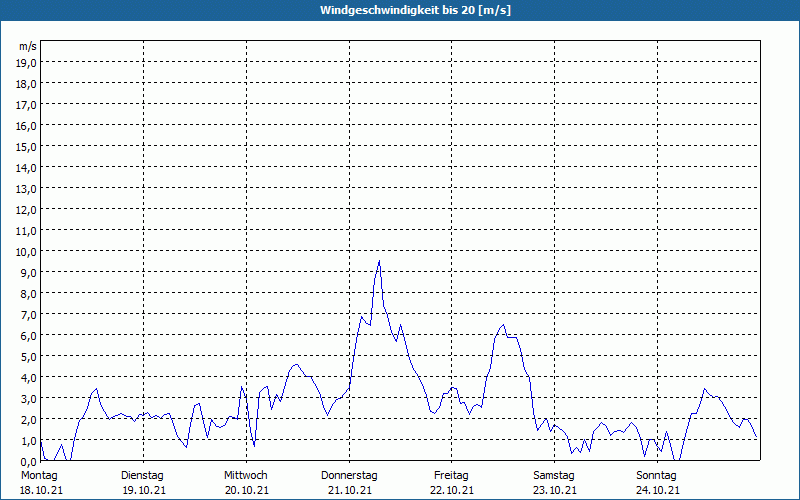This screenshot has width=800, height=500.
Task: Click the 9,0 y-axis label
Action: click(x=28, y=272)
